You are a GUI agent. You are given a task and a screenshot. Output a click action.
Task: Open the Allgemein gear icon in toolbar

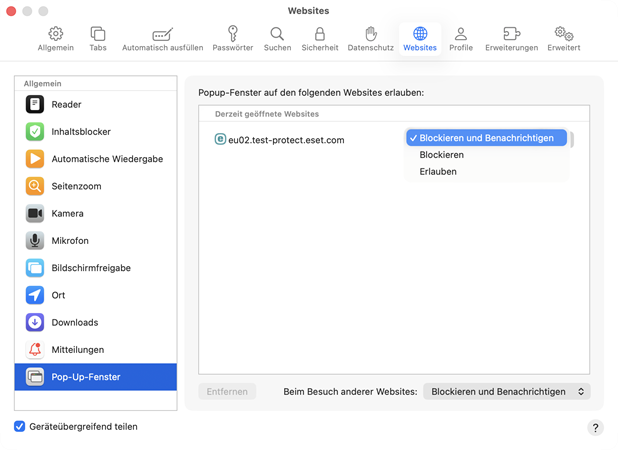click(x=56, y=34)
